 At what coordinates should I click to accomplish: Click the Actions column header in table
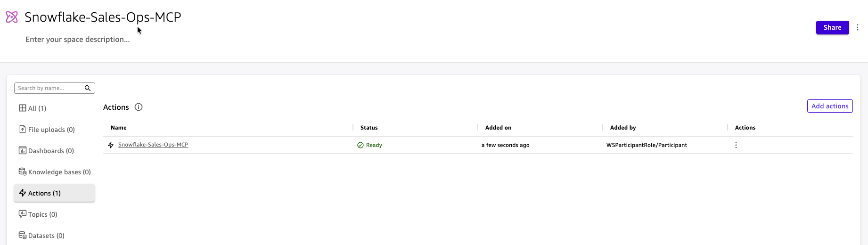(x=745, y=128)
